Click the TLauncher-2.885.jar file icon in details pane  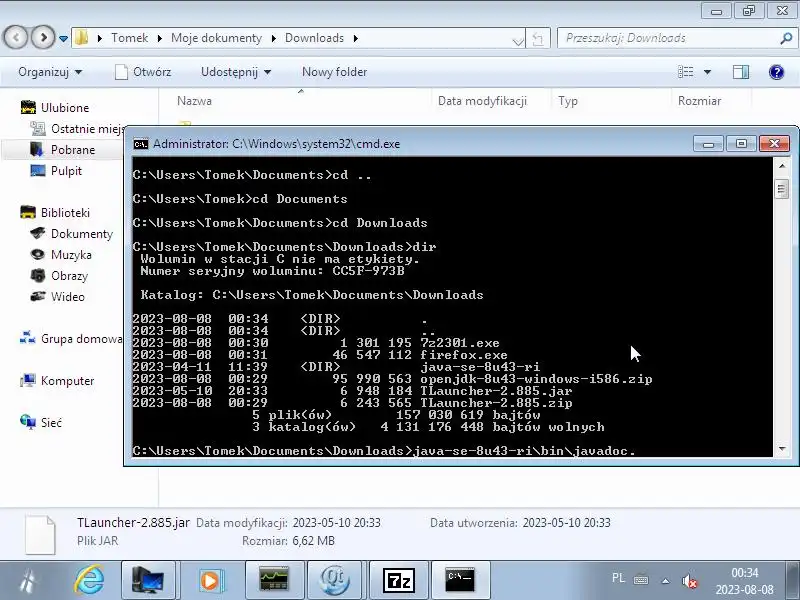pos(40,535)
